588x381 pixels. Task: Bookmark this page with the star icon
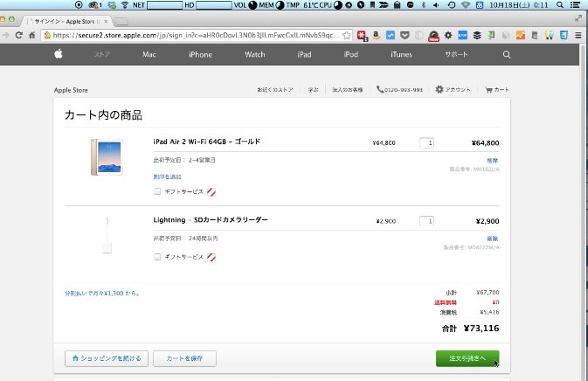tap(347, 35)
